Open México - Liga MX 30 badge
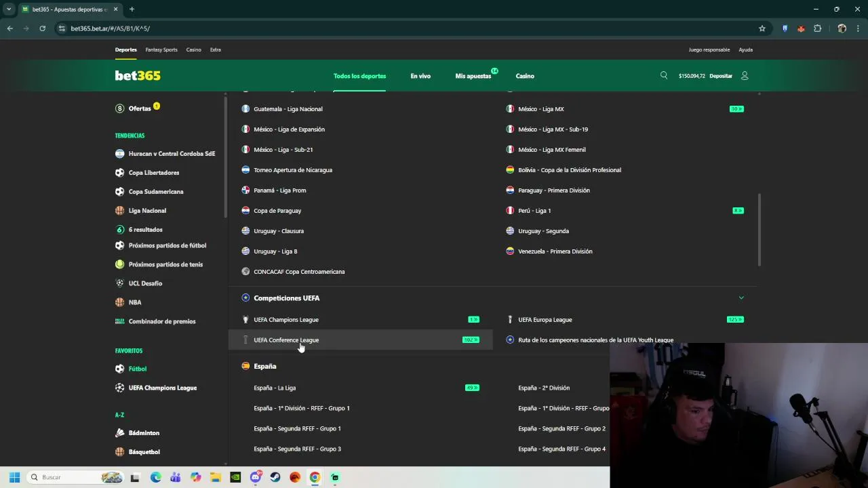 [x=736, y=109]
